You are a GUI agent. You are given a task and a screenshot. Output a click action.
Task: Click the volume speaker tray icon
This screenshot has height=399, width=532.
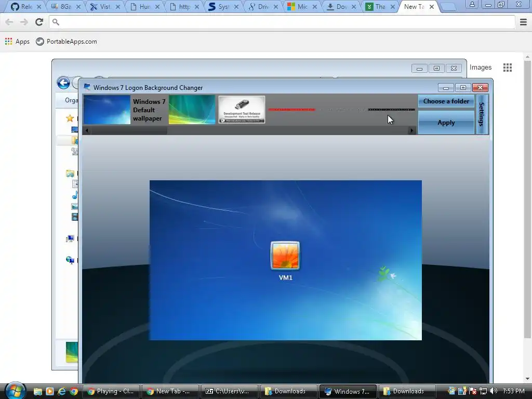494,391
